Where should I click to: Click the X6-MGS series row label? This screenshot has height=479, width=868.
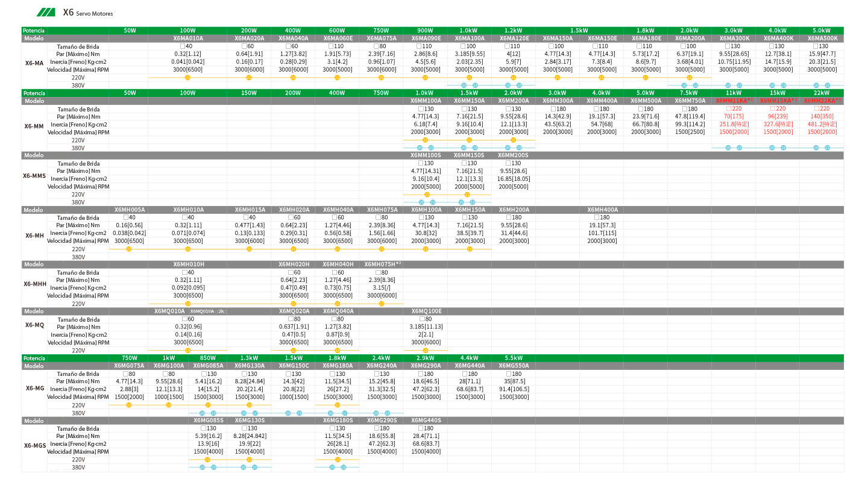tap(34, 445)
